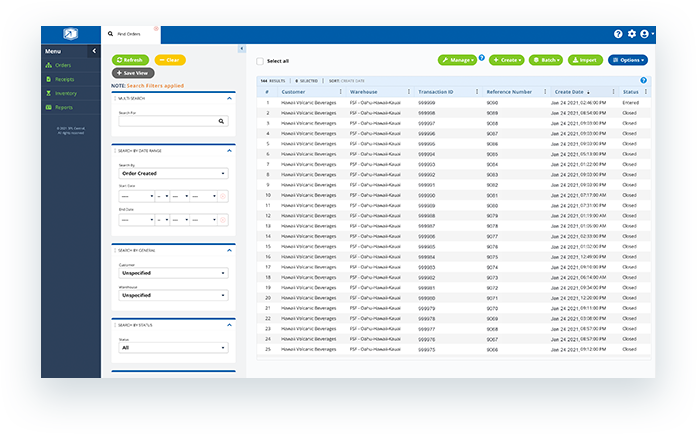Screen dimensions: 697x434
Task: Click into the Search For text field
Action: pos(165,121)
